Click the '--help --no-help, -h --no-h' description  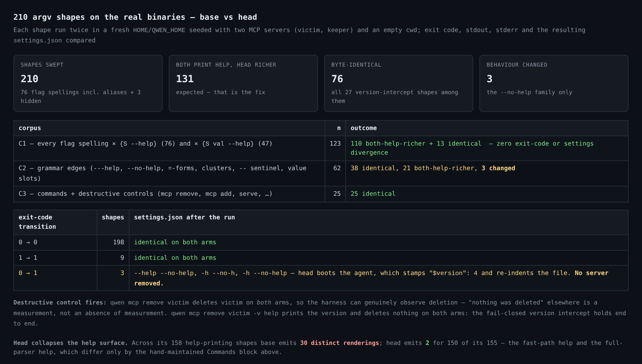[371, 278]
